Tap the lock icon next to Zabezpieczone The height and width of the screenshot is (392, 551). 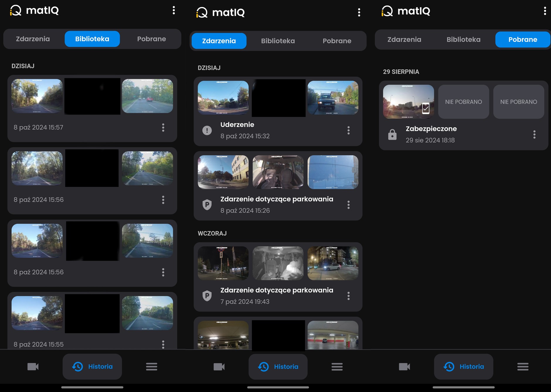[392, 134]
